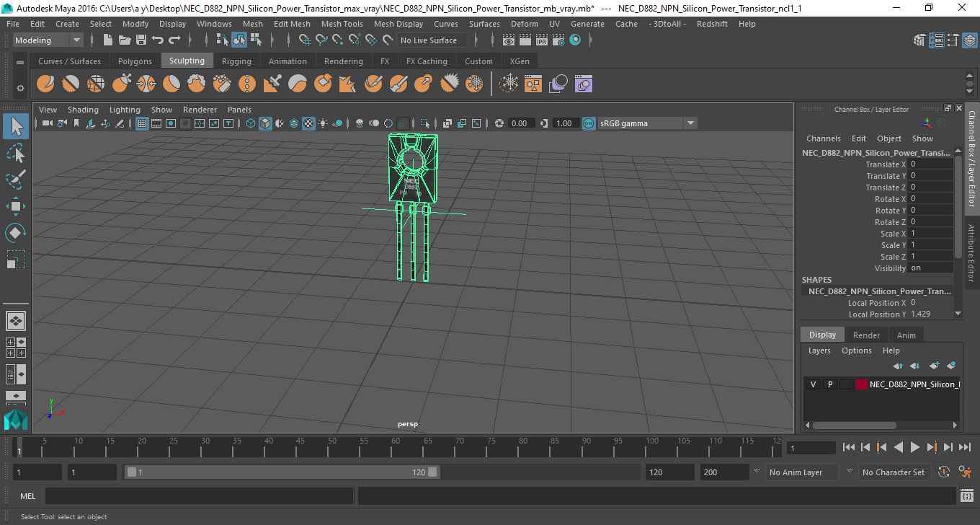The width and height of the screenshot is (980, 525).
Task: Toggle layer playback P box
Action: [x=830, y=384]
